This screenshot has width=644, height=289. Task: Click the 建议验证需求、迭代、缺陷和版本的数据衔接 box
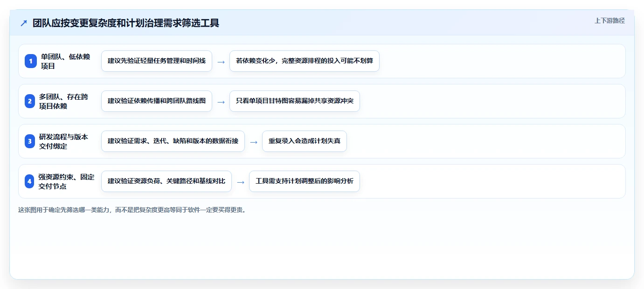click(x=173, y=141)
